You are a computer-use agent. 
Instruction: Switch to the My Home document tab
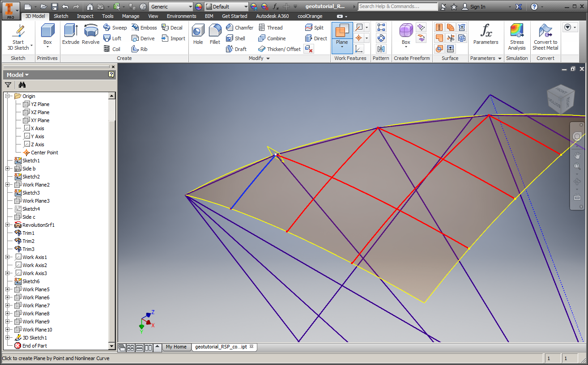click(x=176, y=347)
